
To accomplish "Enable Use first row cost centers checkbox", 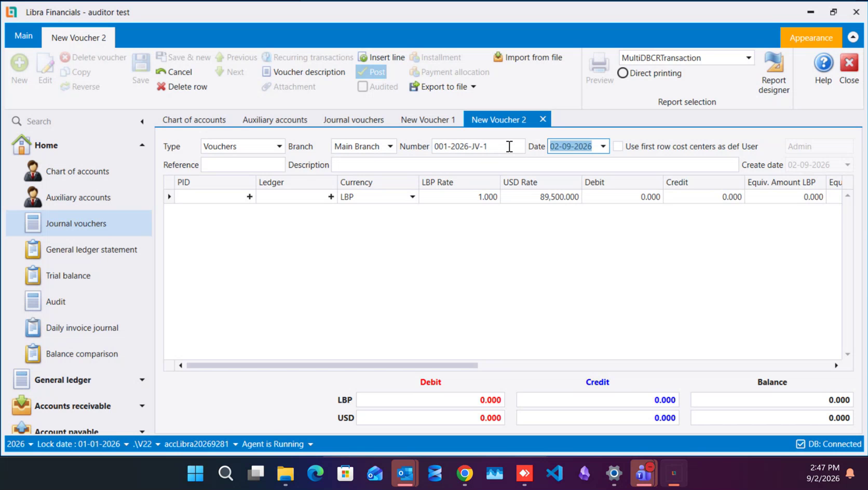I will (618, 146).
